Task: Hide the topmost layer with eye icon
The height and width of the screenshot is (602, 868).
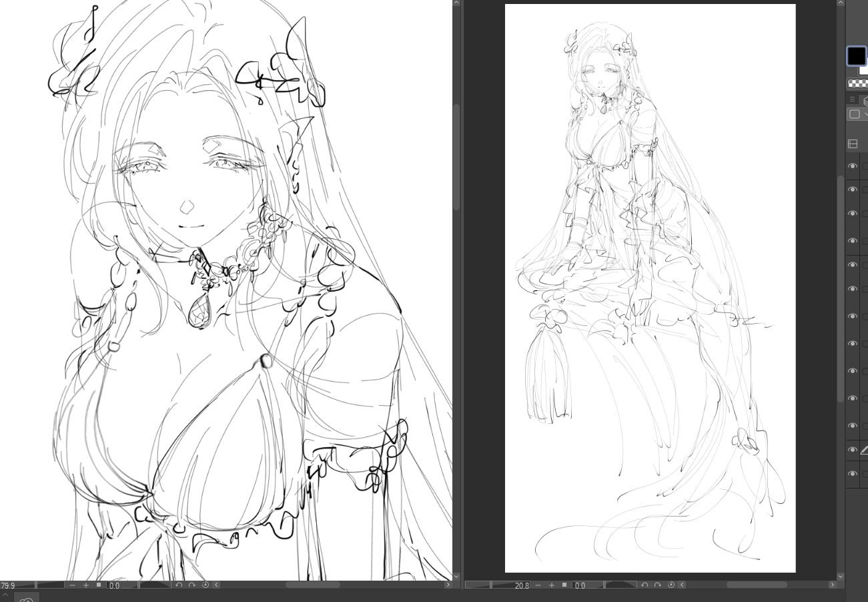Action: click(x=852, y=166)
